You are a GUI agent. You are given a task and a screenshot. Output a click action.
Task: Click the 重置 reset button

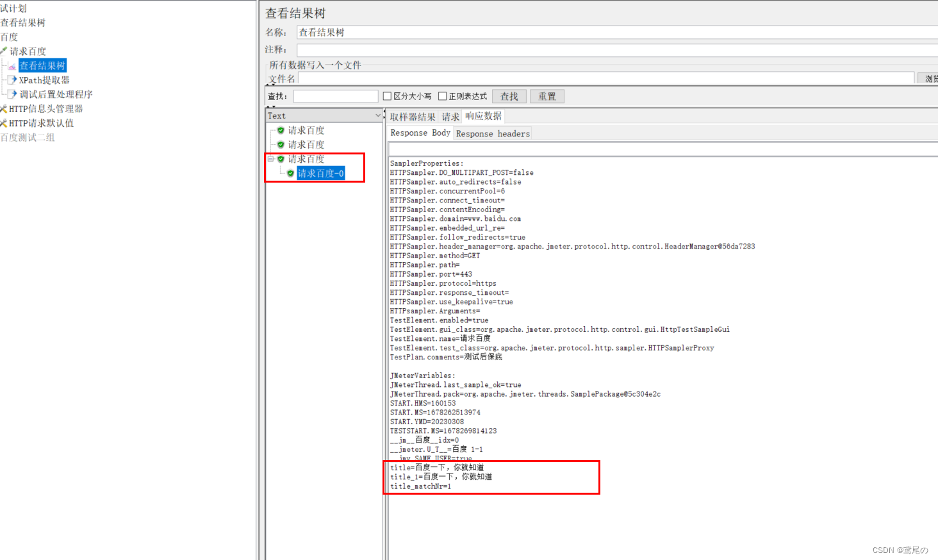tap(547, 96)
